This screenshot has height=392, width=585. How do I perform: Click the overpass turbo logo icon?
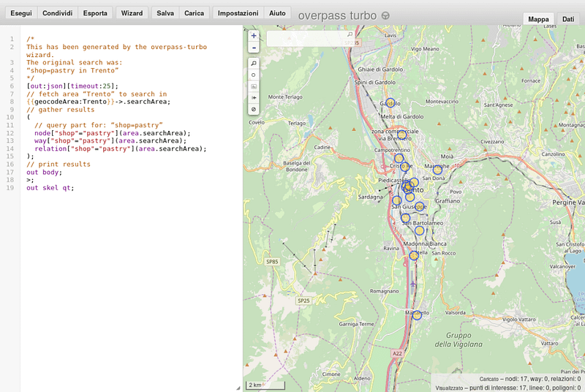click(x=386, y=15)
